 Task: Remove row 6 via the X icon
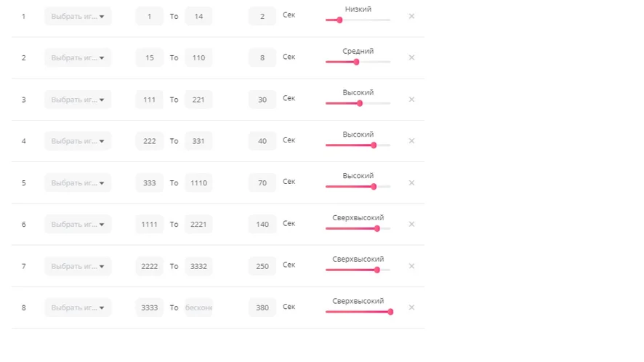411,224
